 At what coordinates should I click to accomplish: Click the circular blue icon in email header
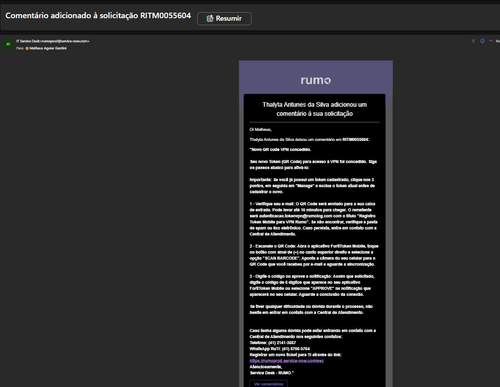(482, 41)
